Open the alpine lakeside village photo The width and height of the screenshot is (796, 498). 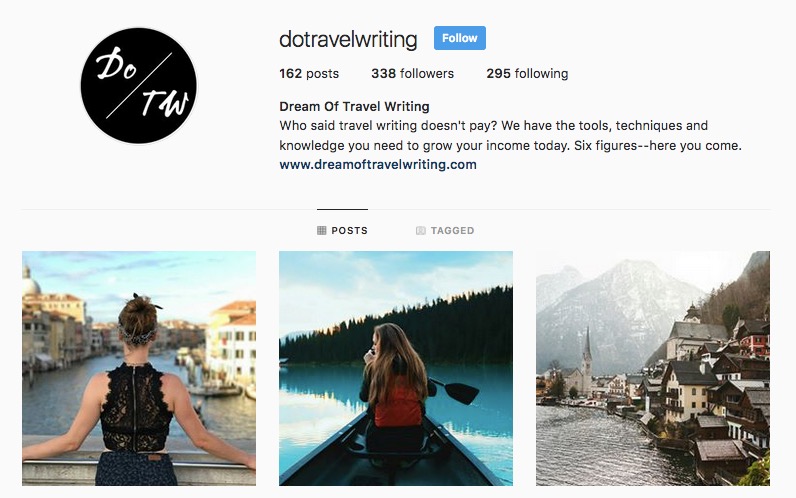click(653, 368)
